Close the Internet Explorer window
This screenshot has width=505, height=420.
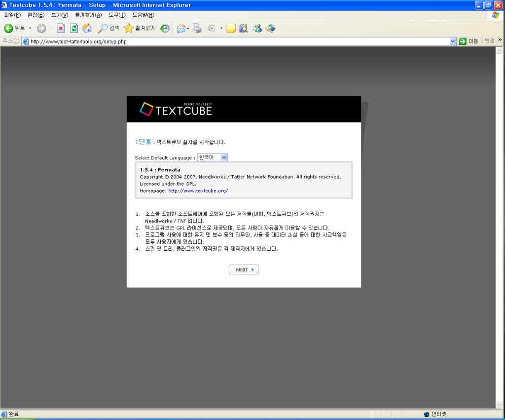498,5
